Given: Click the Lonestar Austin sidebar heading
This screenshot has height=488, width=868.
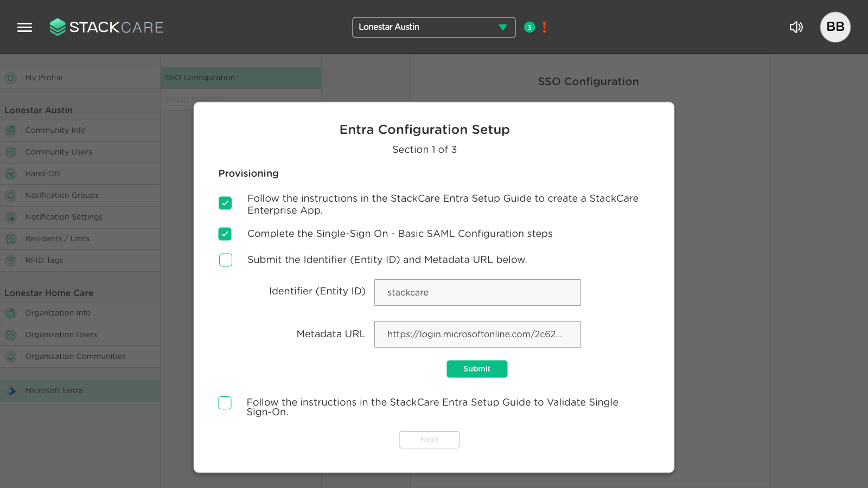Looking at the screenshot, I should pyautogui.click(x=39, y=110).
